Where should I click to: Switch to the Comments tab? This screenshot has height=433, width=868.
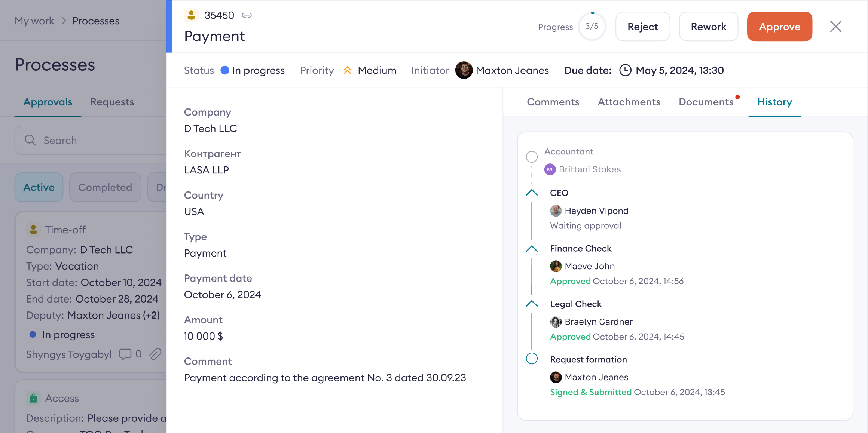coord(553,102)
